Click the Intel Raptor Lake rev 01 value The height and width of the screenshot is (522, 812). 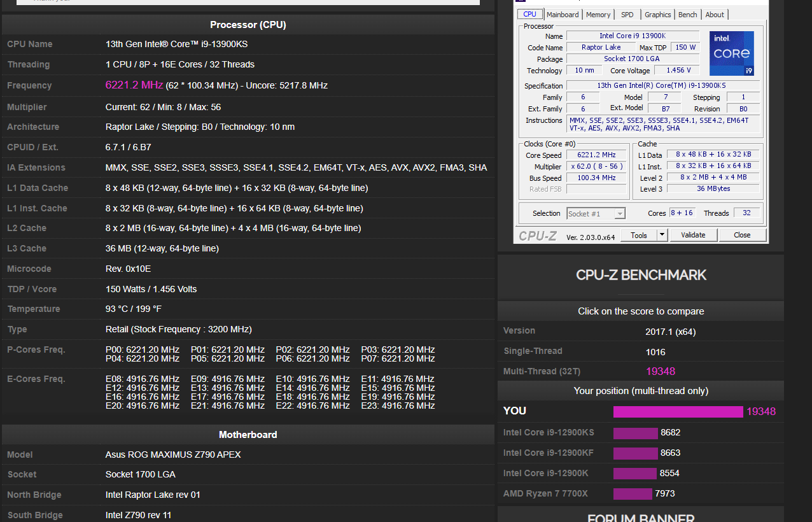pos(153,495)
